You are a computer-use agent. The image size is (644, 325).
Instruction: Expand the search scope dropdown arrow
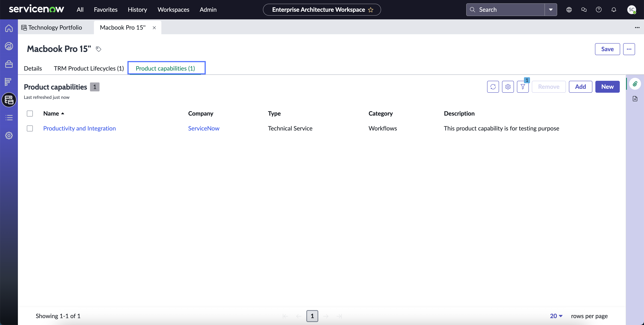(x=550, y=10)
